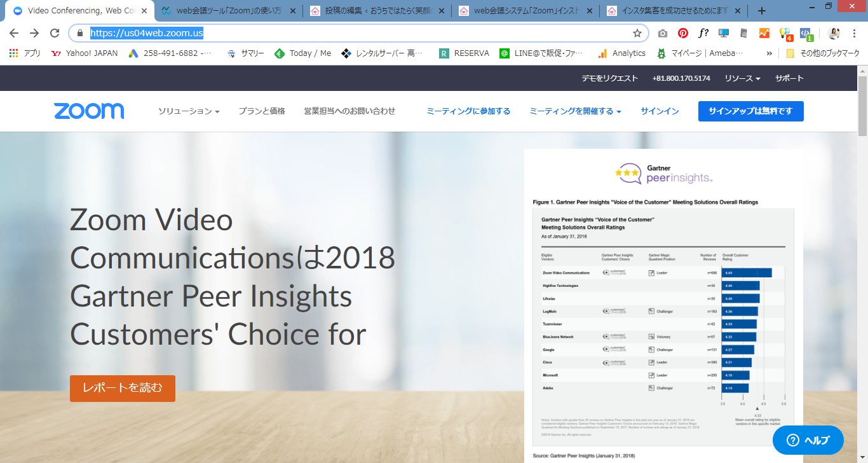Expand the ソリューション dropdown menu
Screen dimensions: 868x463
[189, 111]
